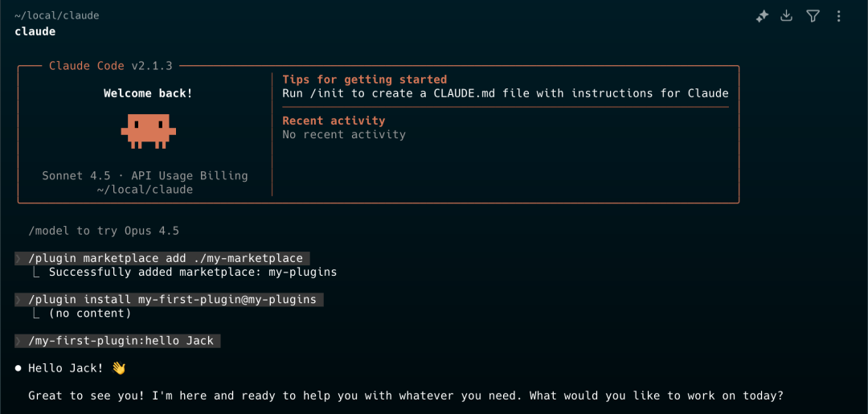
Task: Click the 'Great to see you!' response paragraph
Action: pyautogui.click(x=406, y=396)
